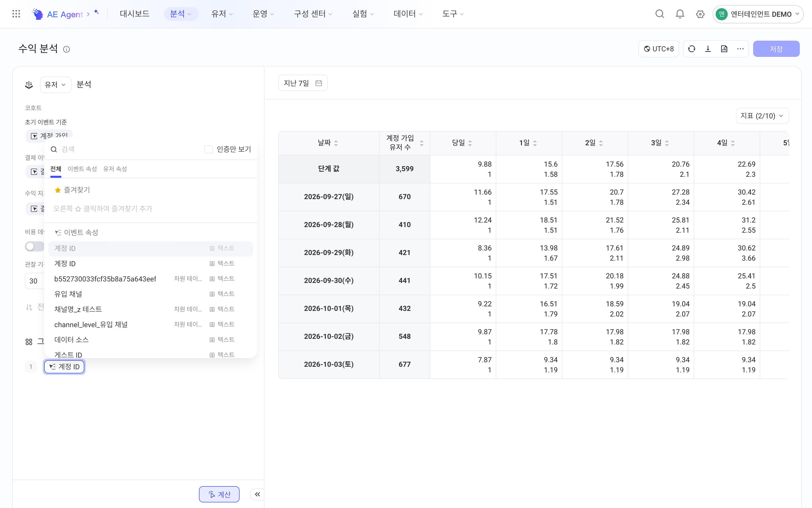Image resolution: width=812 pixels, height=508 pixels.
Task: Click the observation period field showing 30
Action: click(x=35, y=281)
